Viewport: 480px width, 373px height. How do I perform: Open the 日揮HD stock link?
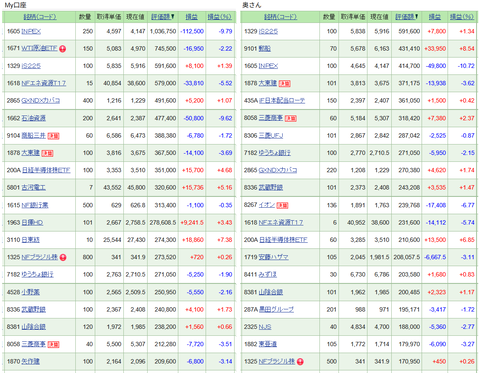[32, 222]
